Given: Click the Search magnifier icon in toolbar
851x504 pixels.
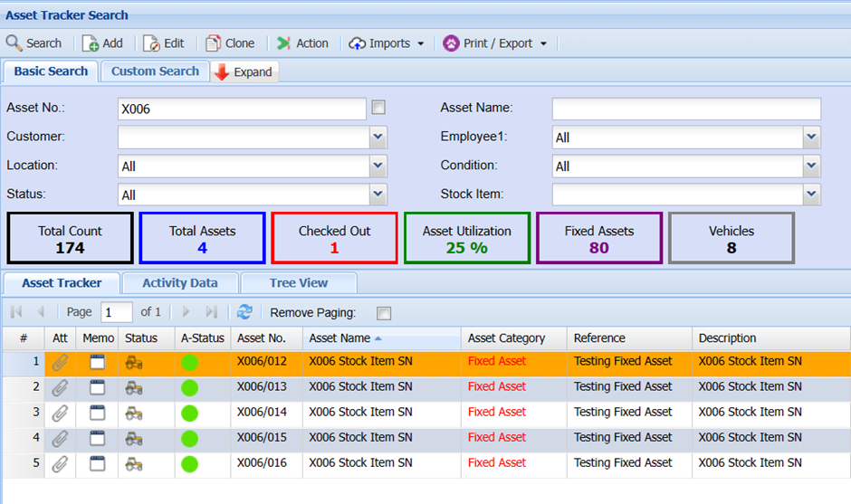Looking at the screenshot, I should 14,43.
